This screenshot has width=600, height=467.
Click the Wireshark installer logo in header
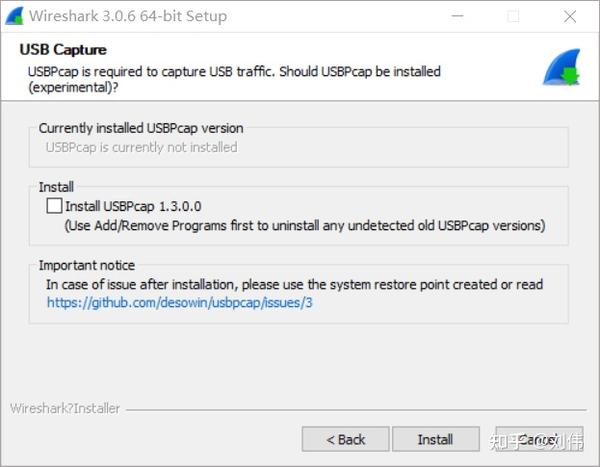pos(560,68)
